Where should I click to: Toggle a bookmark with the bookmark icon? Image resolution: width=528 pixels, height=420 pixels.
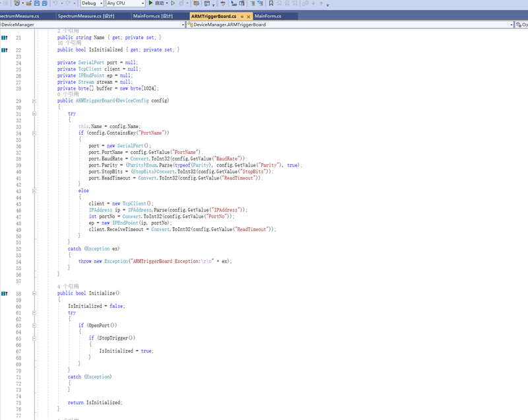pyautogui.click(x=271, y=3)
